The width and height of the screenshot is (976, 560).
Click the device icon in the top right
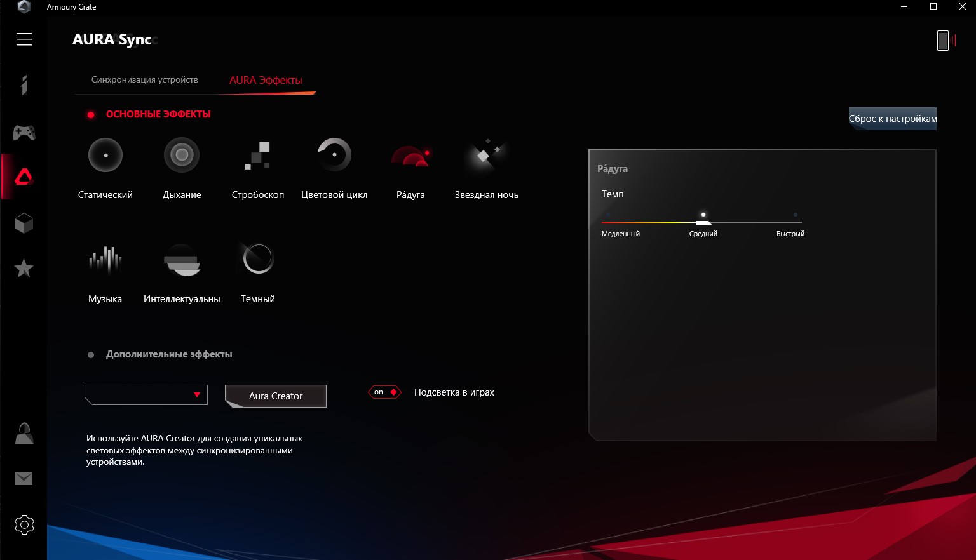943,41
